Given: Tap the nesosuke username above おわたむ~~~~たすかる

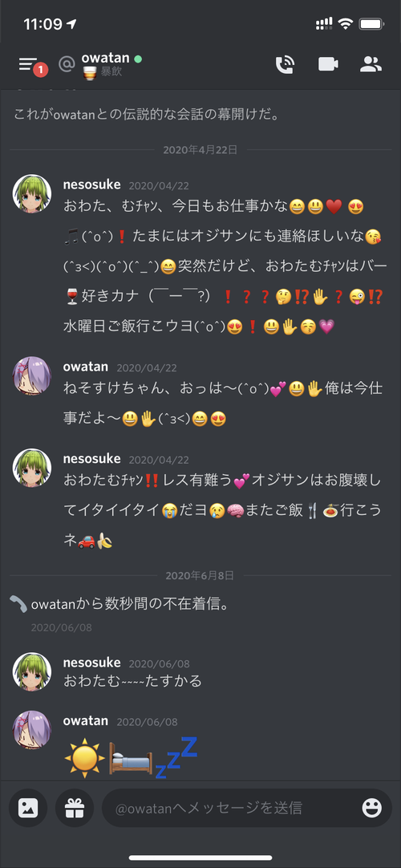Looking at the screenshot, I should click(x=91, y=663).
